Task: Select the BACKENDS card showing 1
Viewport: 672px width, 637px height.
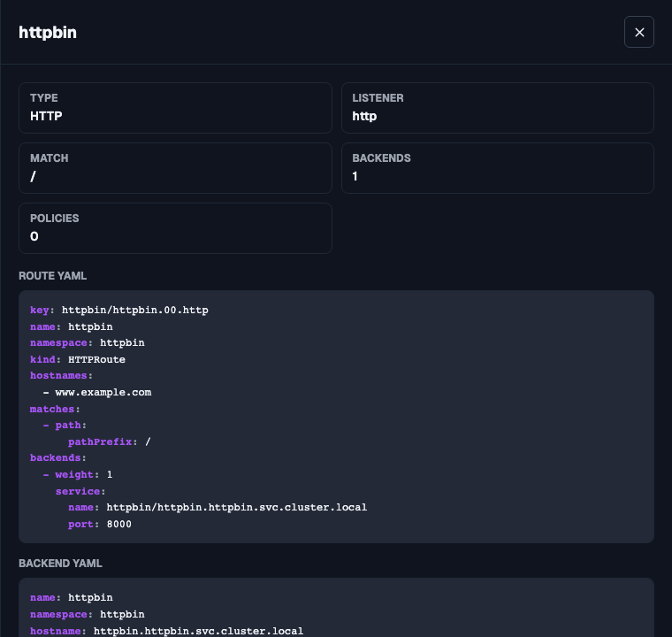Action: (x=498, y=168)
